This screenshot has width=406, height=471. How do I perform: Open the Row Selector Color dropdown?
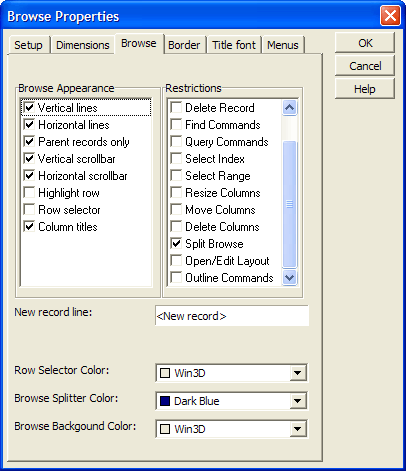coord(297,373)
